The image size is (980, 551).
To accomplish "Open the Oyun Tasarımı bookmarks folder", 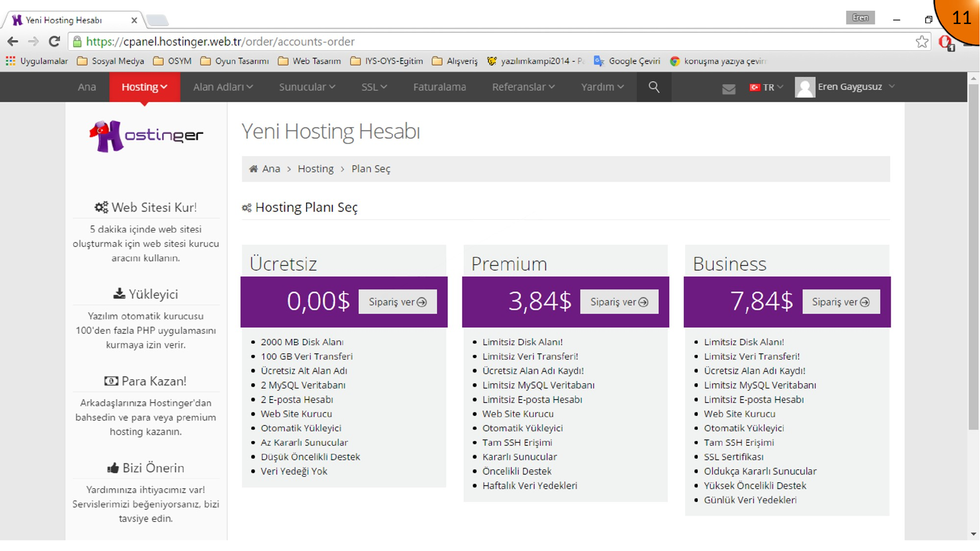I will click(235, 61).
